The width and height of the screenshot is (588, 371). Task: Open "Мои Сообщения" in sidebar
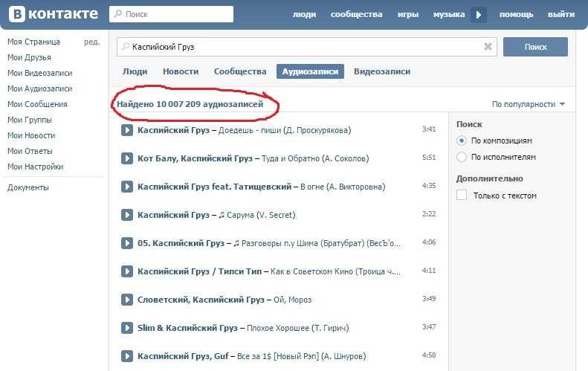tap(37, 104)
